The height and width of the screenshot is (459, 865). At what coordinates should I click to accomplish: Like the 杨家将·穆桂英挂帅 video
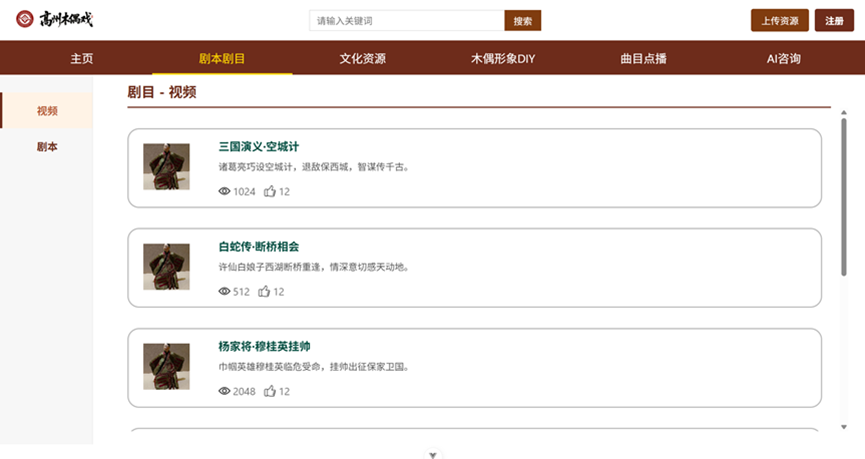click(270, 391)
